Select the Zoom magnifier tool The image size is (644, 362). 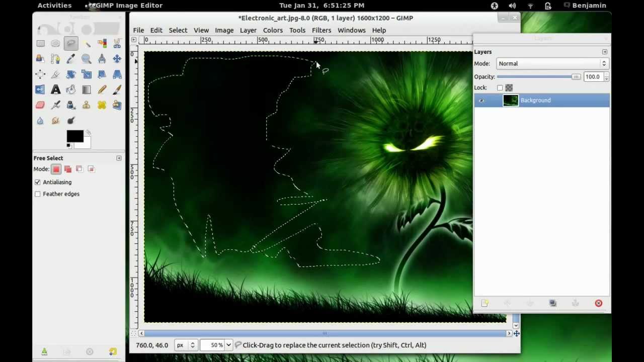point(87,59)
